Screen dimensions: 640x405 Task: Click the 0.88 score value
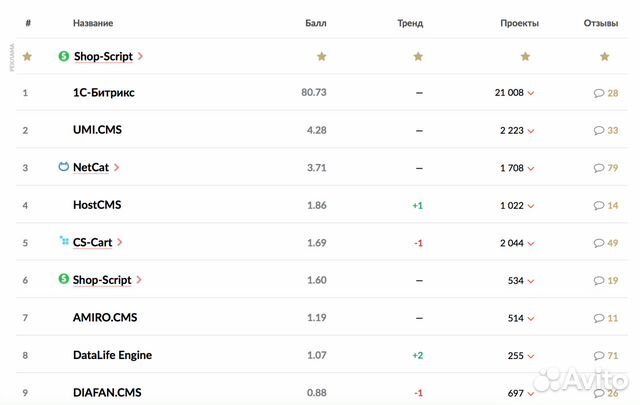point(317,393)
